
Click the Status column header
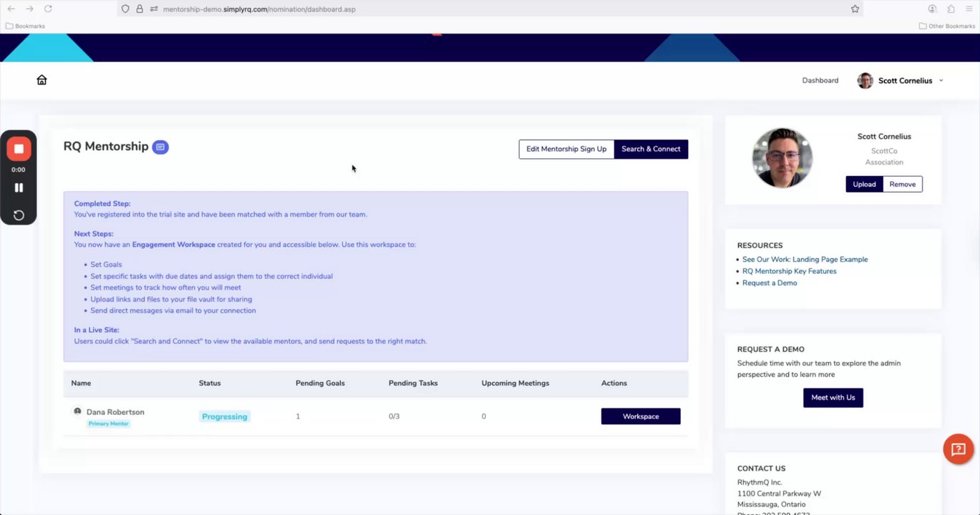tap(210, 383)
